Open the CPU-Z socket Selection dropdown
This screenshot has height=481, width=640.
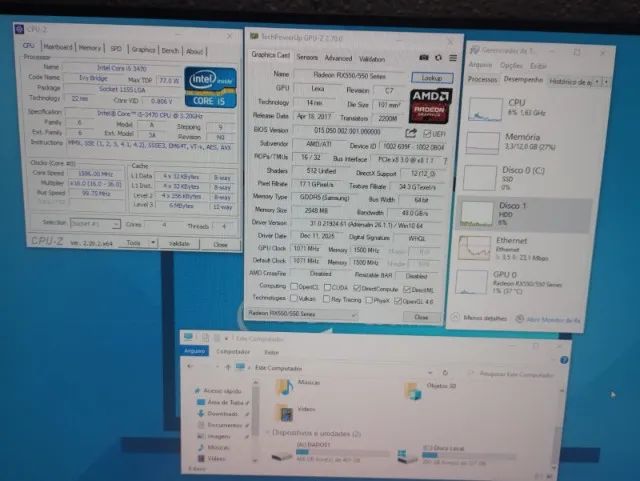(95, 224)
